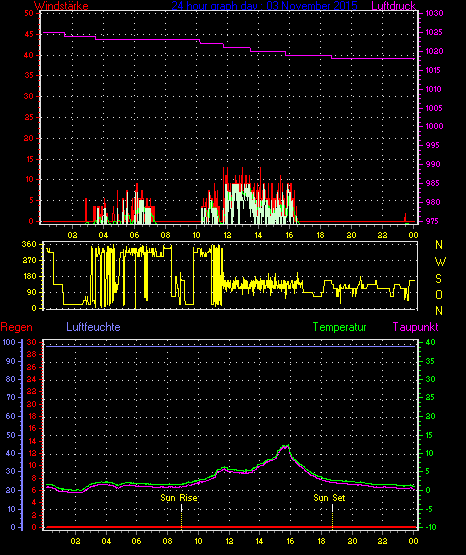Screen dimensions: 466x555
Task: Click the 270 wind direction axis value
Action: pyautogui.click(x=29, y=261)
